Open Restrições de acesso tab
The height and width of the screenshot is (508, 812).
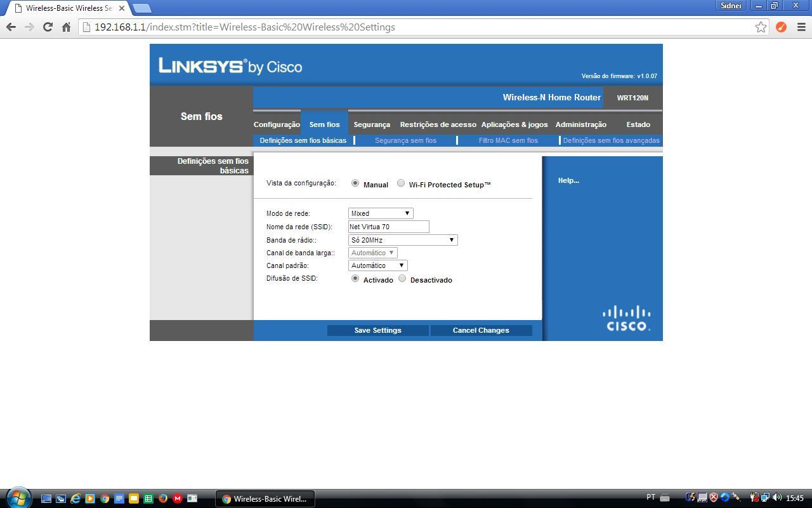(x=438, y=124)
